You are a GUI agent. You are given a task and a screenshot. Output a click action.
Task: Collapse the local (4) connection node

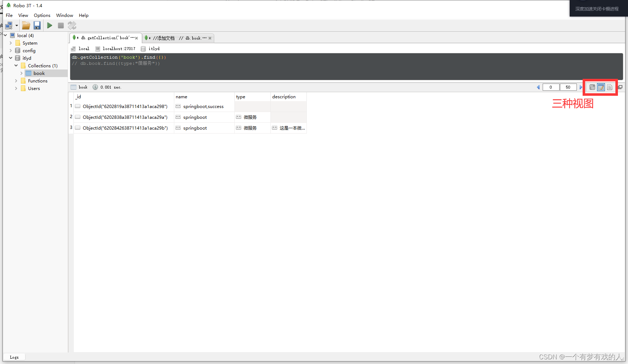pyautogui.click(x=5, y=35)
